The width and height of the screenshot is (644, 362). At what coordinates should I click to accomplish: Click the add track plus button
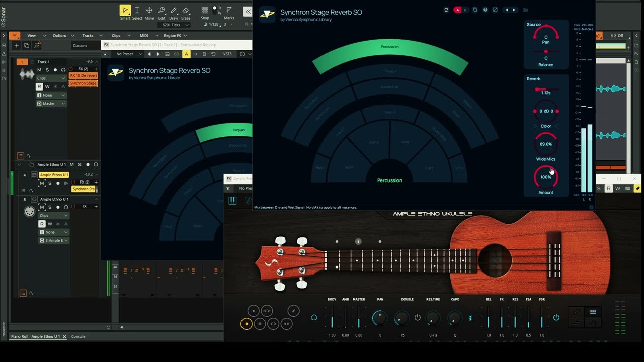(17, 45)
